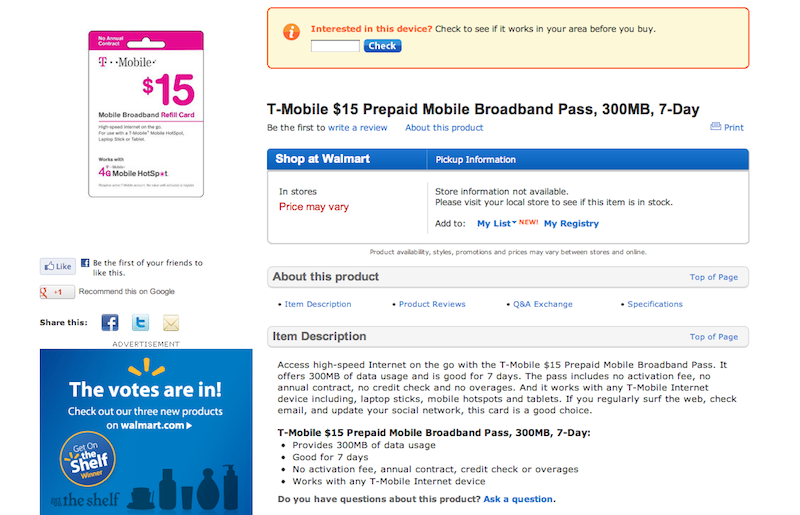This screenshot has height=515, width=800.
Task: Jump to Product Reviews section link
Action: point(432,304)
